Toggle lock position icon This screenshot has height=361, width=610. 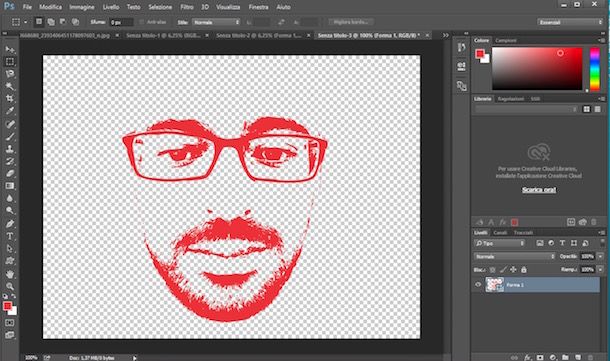[x=514, y=269]
